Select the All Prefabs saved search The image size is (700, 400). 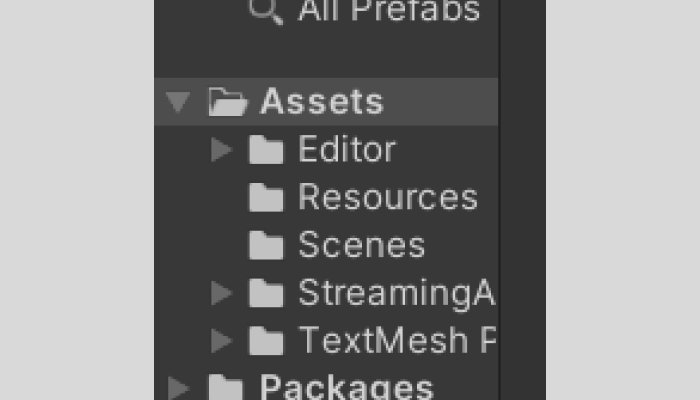point(388,11)
